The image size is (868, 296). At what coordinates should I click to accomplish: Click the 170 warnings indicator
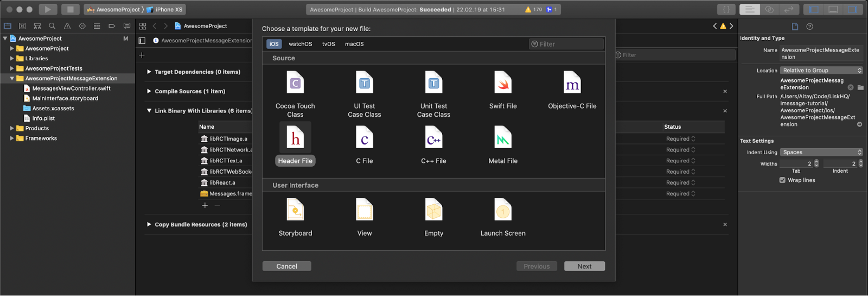click(533, 9)
